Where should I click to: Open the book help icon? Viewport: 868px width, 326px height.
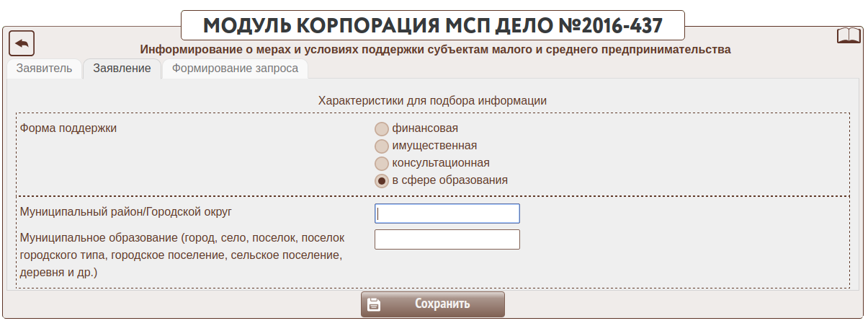[848, 36]
